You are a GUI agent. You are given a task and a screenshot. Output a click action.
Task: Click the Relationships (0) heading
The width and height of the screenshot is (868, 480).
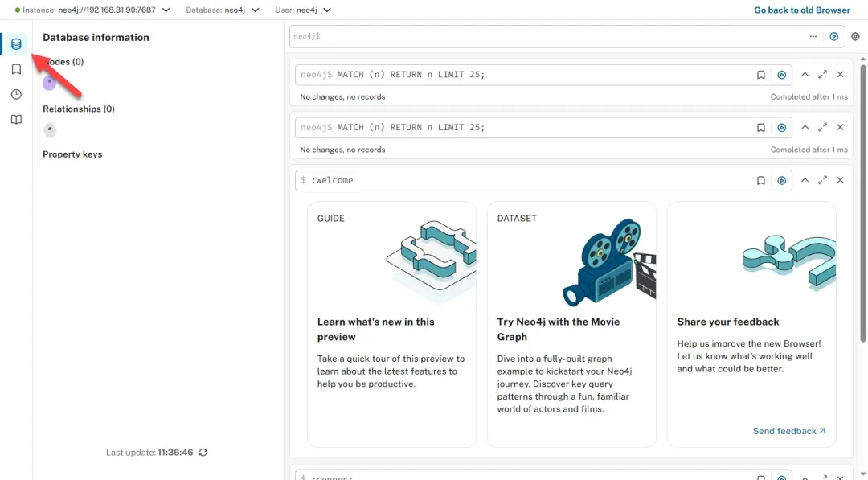click(79, 109)
